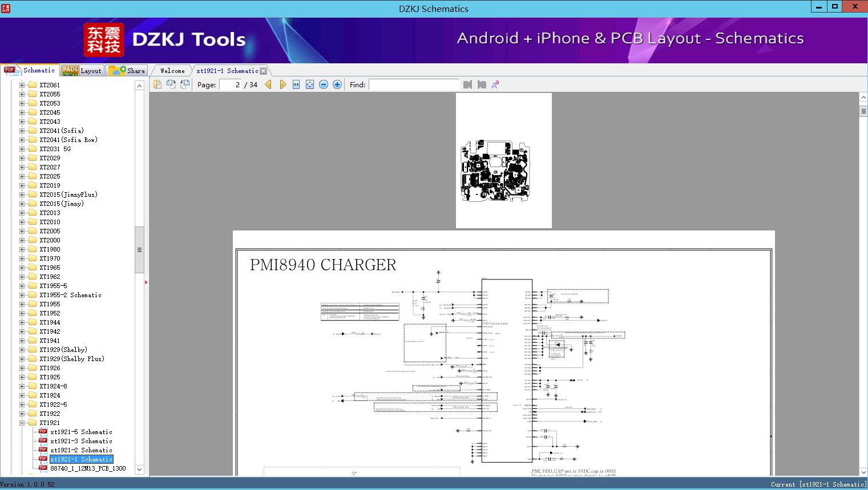Zoom in on the schematic
This screenshot has height=490, width=868.
[x=337, y=84]
